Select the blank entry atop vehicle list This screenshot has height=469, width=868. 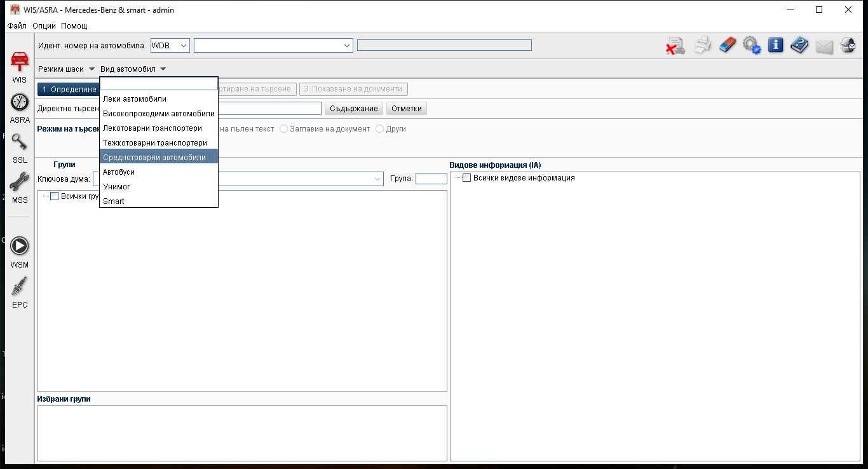pyautogui.click(x=159, y=84)
